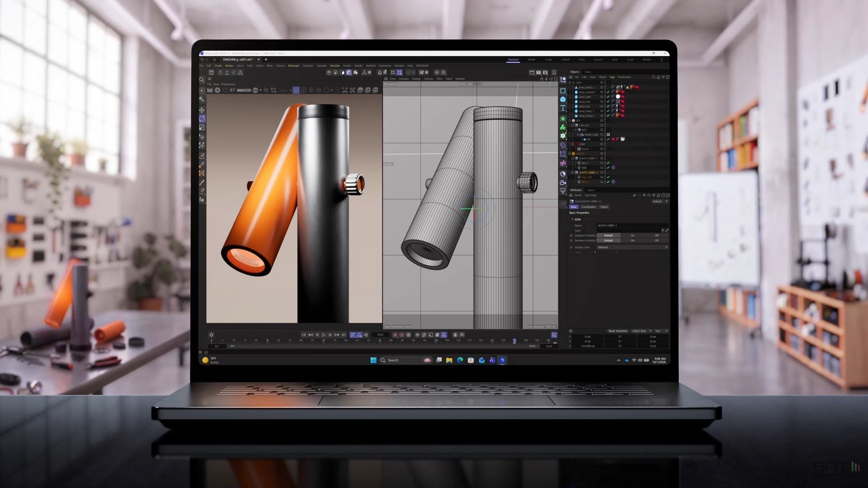Click the X axis lock icon
868x488 pixels.
(220, 72)
